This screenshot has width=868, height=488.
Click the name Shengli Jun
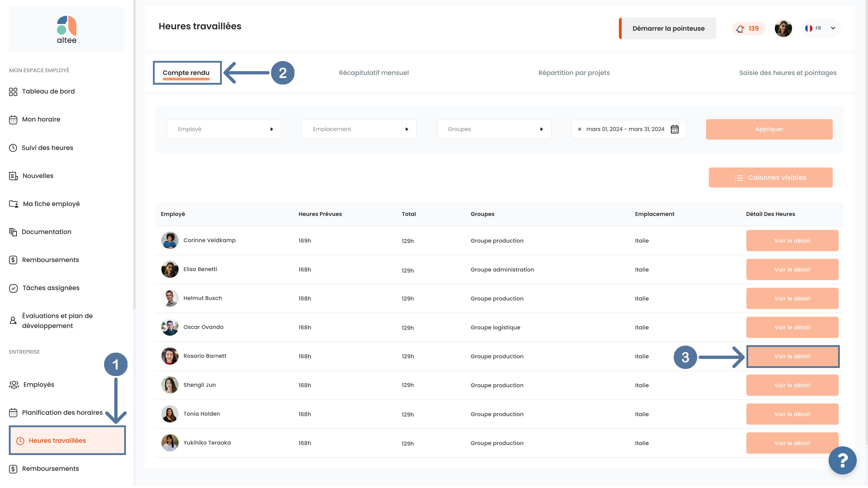point(199,385)
